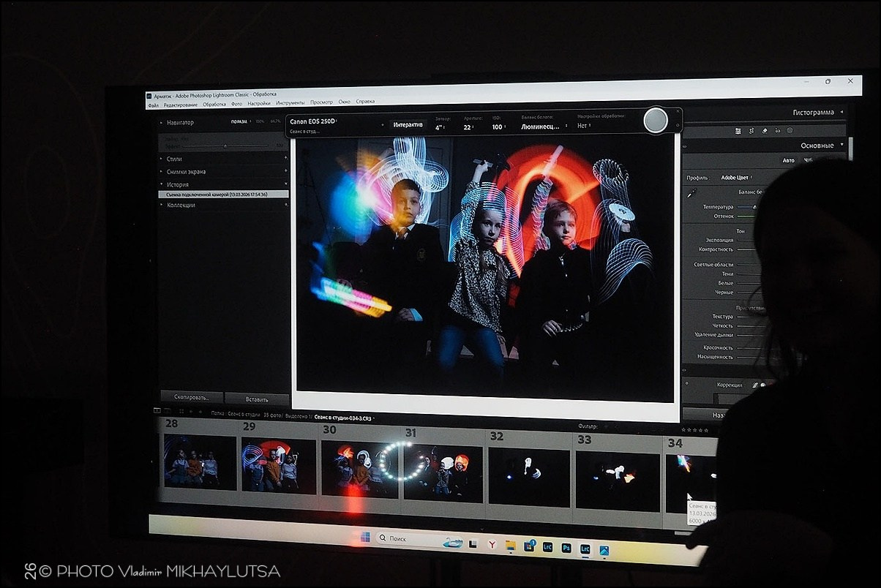This screenshot has height=588, width=881.
Task: Expand the Коллекции panel
Action: tap(181, 206)
